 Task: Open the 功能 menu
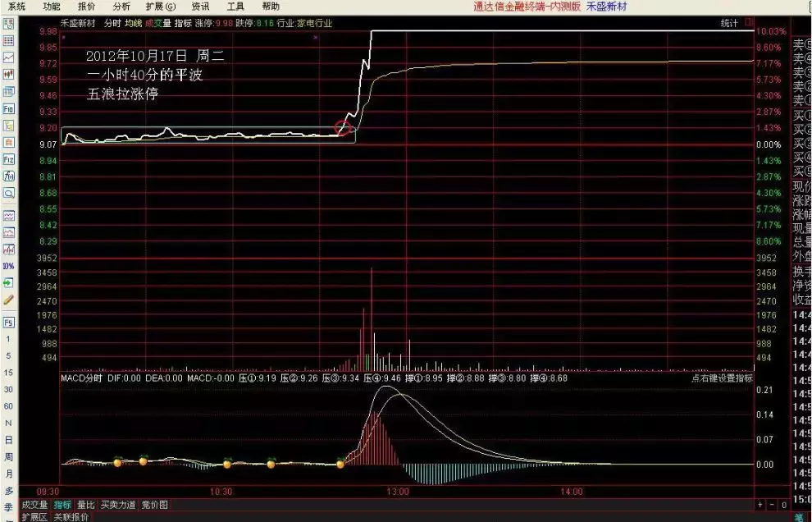tap(52, 7)
